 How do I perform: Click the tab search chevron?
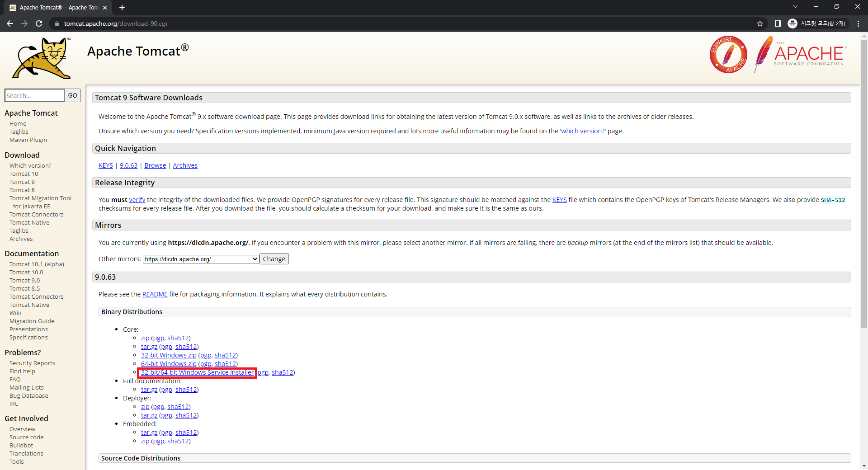pyautogui.click(x=795, y=7)
